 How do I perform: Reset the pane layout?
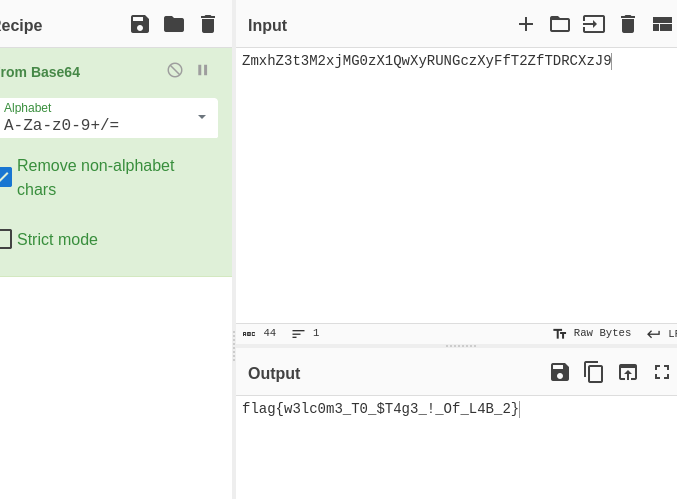[x=662, y=24]
